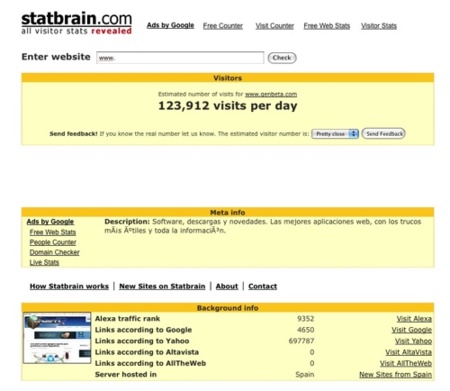Click the Google links value 4650
This screenshot has width=450, height=391.
pyautogui.click(x=305, y=330)
